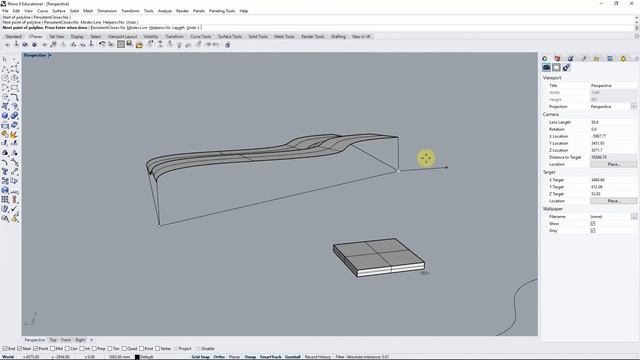Open the Properties color wheel panel icon
The width and height of the screenshot is (640, 360).
point(545,59)
